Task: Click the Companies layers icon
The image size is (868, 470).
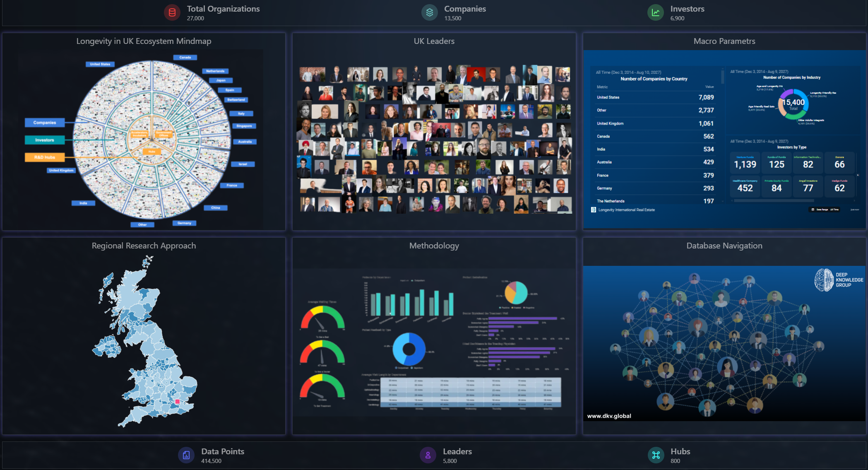Action: point(429,13)
